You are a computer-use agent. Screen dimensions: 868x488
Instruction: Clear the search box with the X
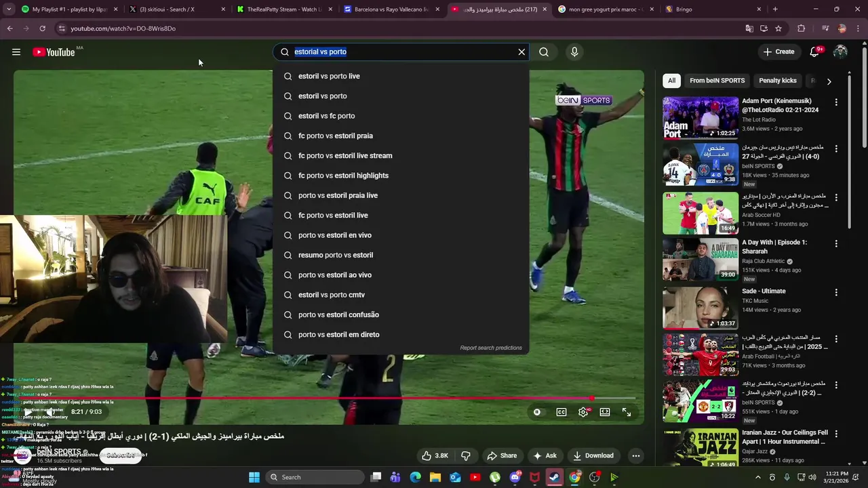(521, 52)
